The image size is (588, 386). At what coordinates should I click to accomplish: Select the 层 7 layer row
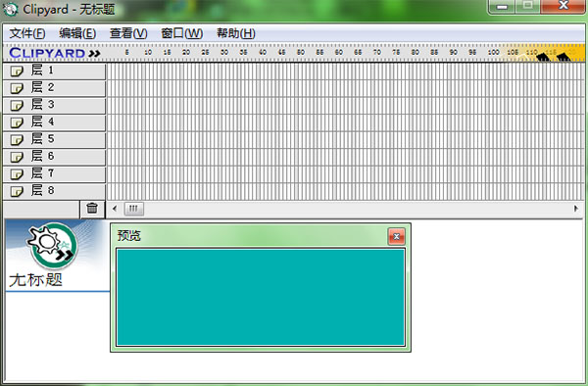54,173
